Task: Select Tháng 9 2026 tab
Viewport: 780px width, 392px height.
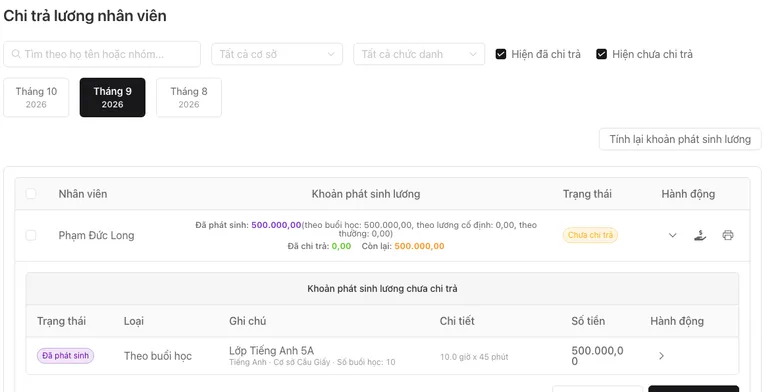Action: pos(112,98)
